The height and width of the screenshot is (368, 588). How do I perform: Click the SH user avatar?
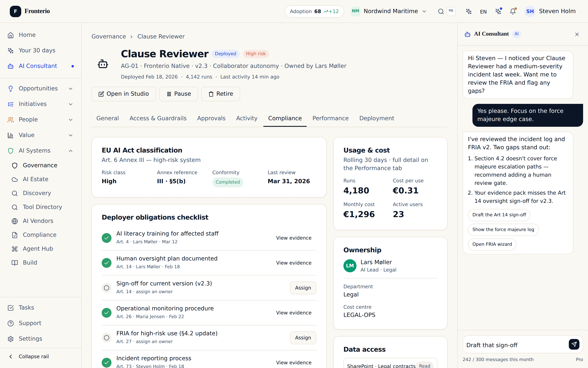click(x=530, y=11)
